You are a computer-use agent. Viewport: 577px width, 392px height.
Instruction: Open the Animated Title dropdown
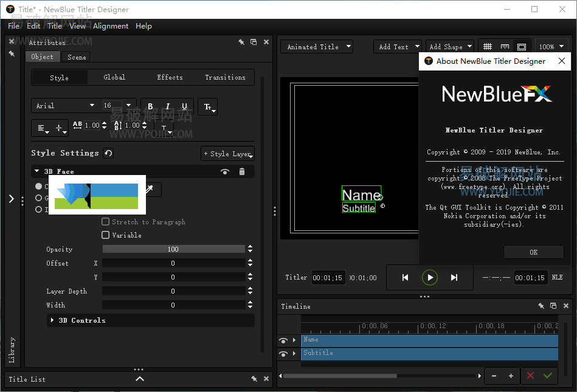(x=317, y=47)
